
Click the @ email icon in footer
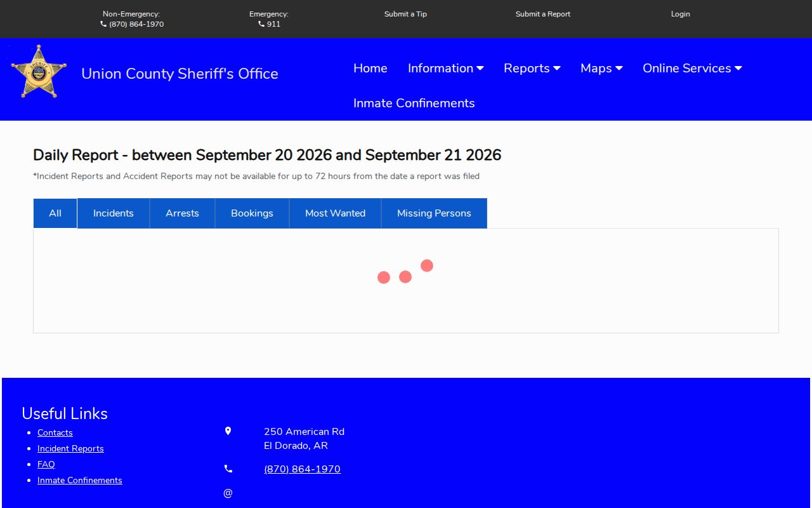228,493
